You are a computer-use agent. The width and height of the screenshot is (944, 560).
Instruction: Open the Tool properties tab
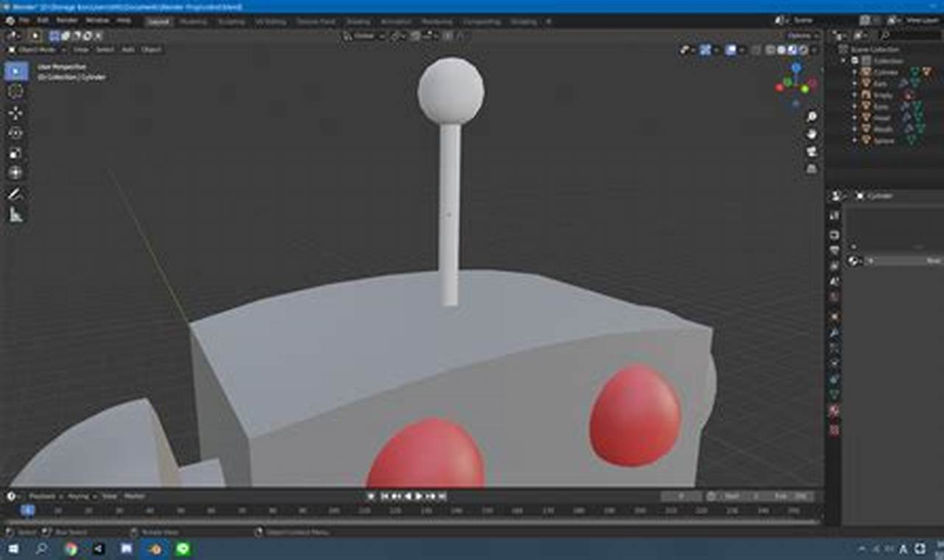click(834, 215)
